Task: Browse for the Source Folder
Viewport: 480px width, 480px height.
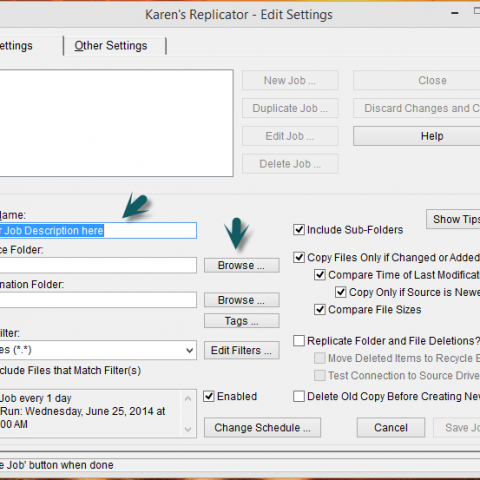Action: pos(242,265)
